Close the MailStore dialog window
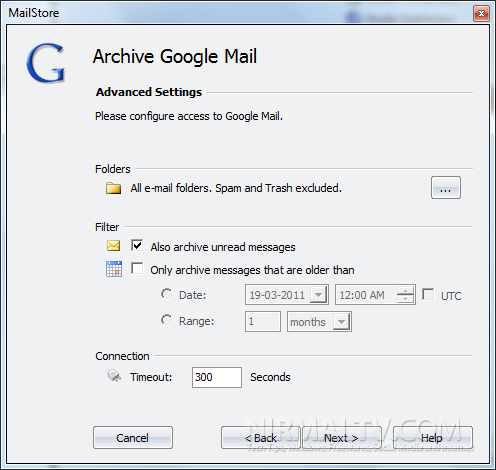This screenshot has height=470, width=496. point(481,14)
